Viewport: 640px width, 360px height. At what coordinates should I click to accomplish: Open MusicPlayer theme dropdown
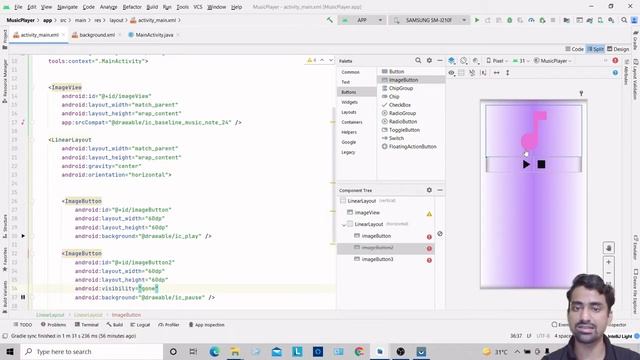553,61
